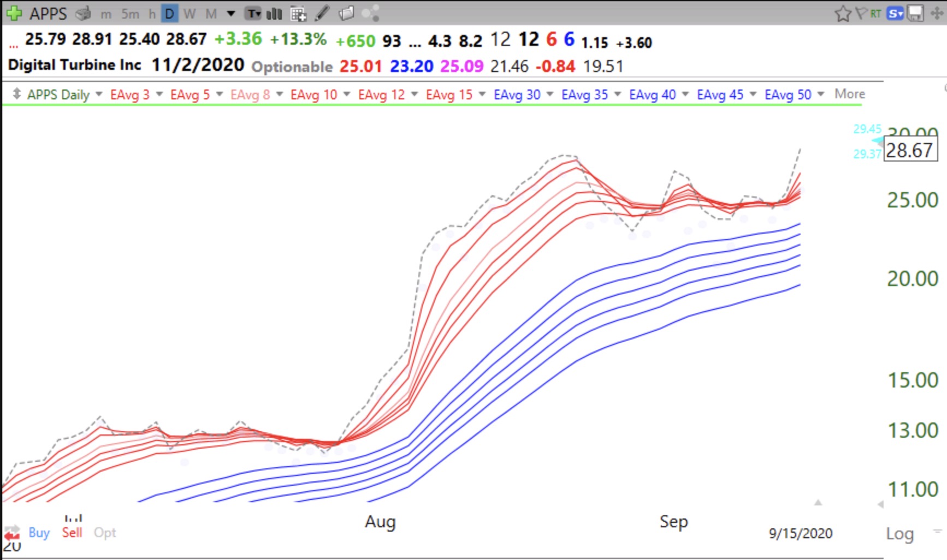The image size is (947, 560).
Task: Switch to the 5m timeframe
Action: (x=130, y=14)
